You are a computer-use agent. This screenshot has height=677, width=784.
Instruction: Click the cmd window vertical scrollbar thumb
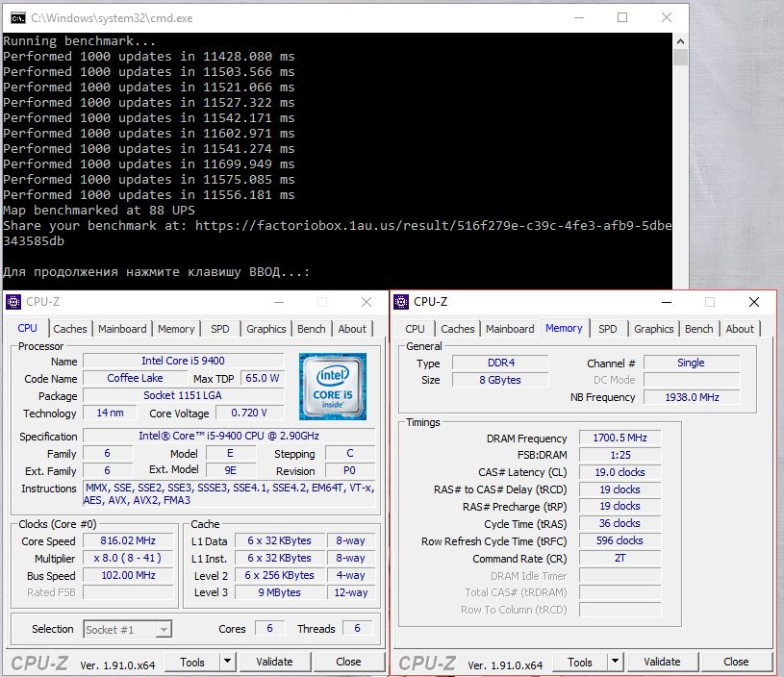[680, 57]
